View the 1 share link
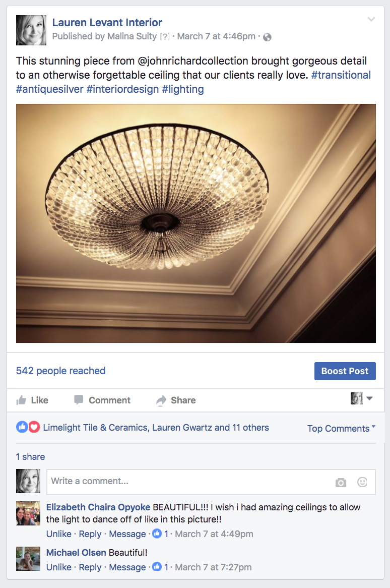 point(30,457)
